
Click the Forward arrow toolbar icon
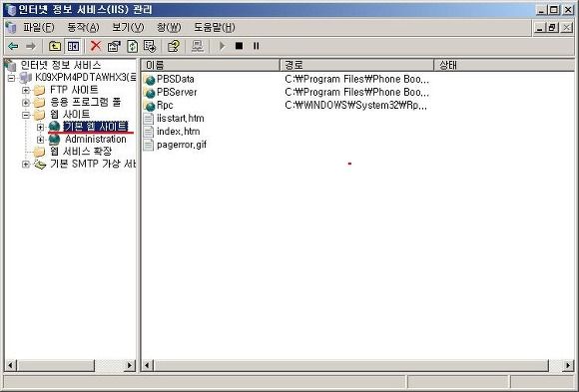click(x=31, y=46)
